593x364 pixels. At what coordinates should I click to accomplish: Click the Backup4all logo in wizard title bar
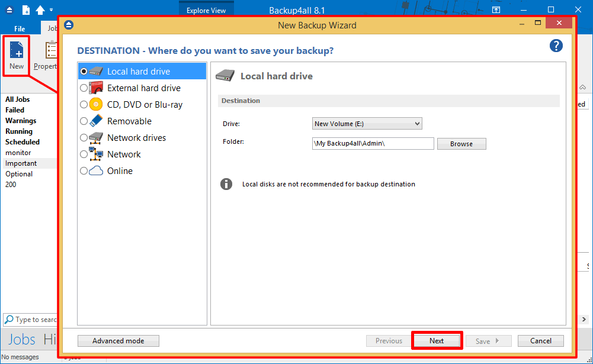pos(69,25)
